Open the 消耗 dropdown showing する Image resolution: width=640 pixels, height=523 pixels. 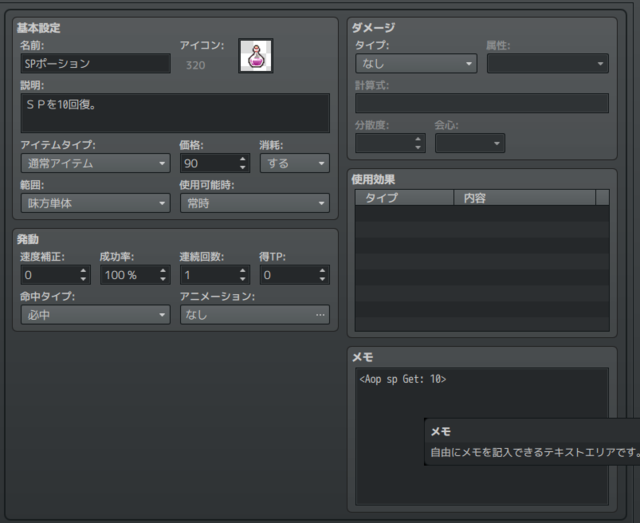coord(295,163)
